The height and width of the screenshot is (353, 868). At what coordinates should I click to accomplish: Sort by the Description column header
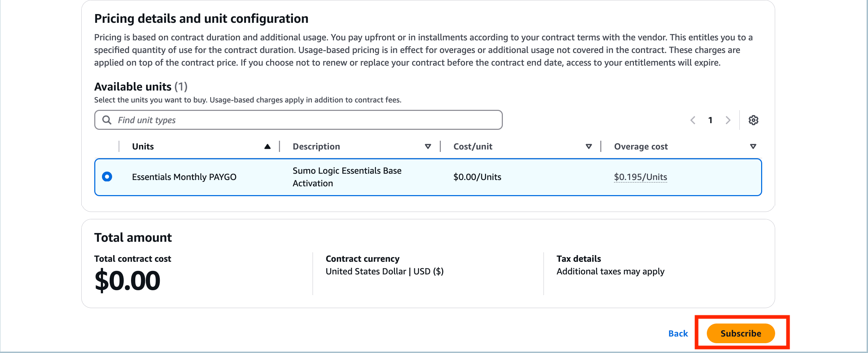[x=316, y=146]
